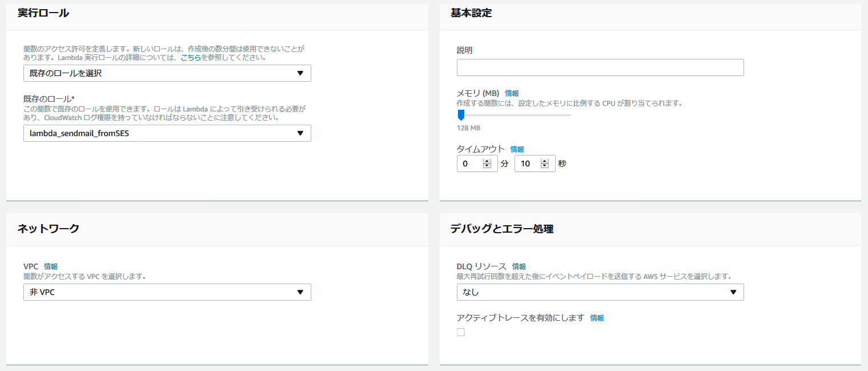Image resolution: width=868 pixels, height=371 pixels.
Task: Click the timeout minutes field showing 0
Action: (x=470, y=163)
